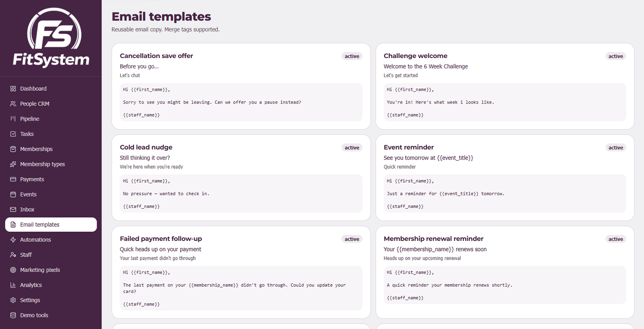Click the Staff person icon

point(13,255)
